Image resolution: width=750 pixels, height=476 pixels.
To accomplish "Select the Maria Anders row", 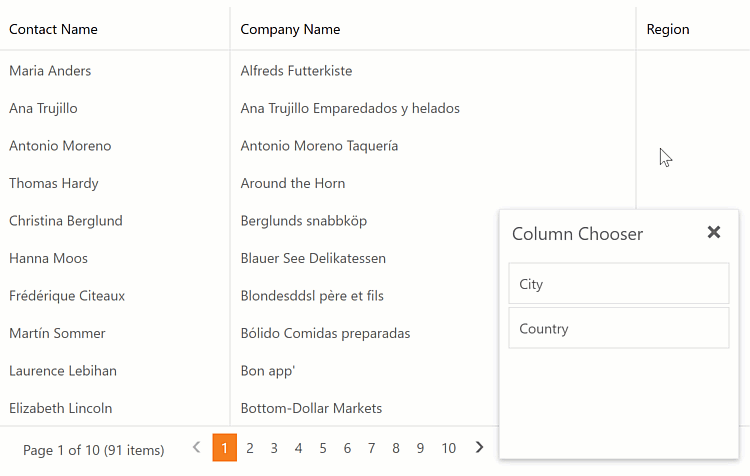I will [50, 71].
